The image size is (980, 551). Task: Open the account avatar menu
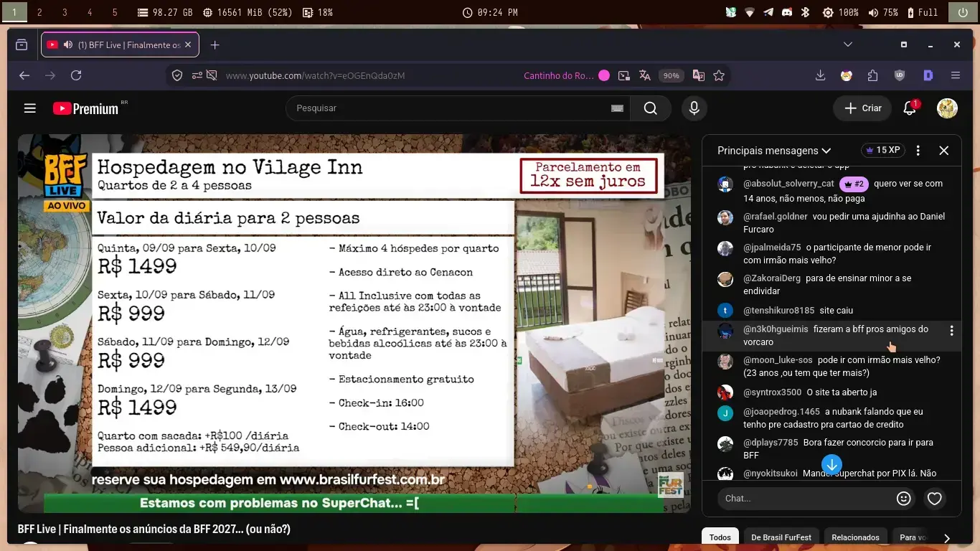click(x=948, y=108)
